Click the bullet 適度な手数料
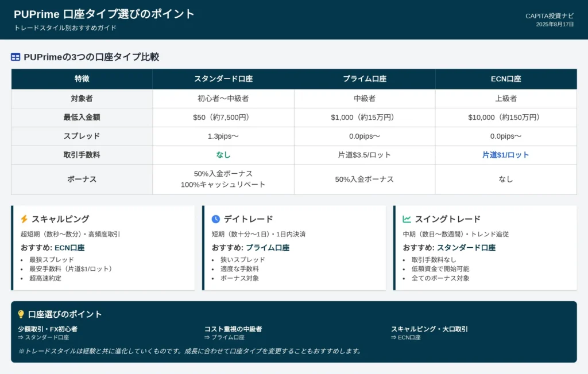This screenshot has width=588, height=374. (239, 268)
